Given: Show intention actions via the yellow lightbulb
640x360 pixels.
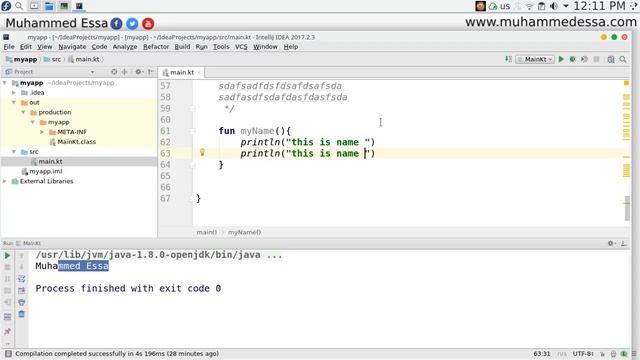Looking at the screenshot, I should (x=202, y=153).
